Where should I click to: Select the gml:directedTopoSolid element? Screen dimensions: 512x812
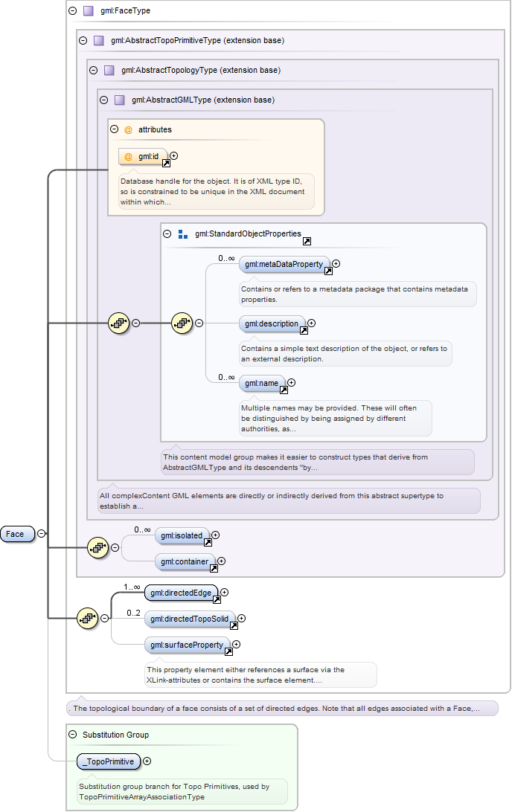tap(191, 619)
